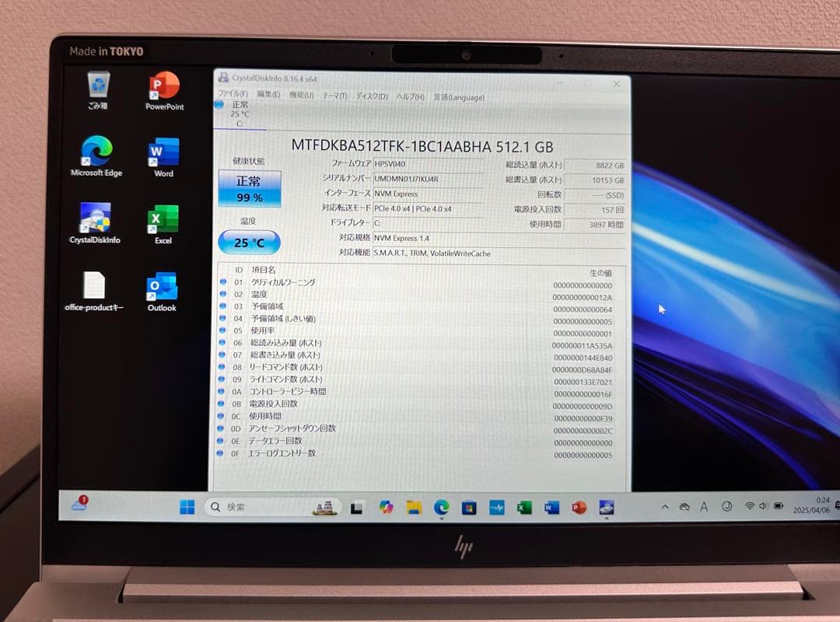Click the OneDrive tray icon

tap(684, 507)
